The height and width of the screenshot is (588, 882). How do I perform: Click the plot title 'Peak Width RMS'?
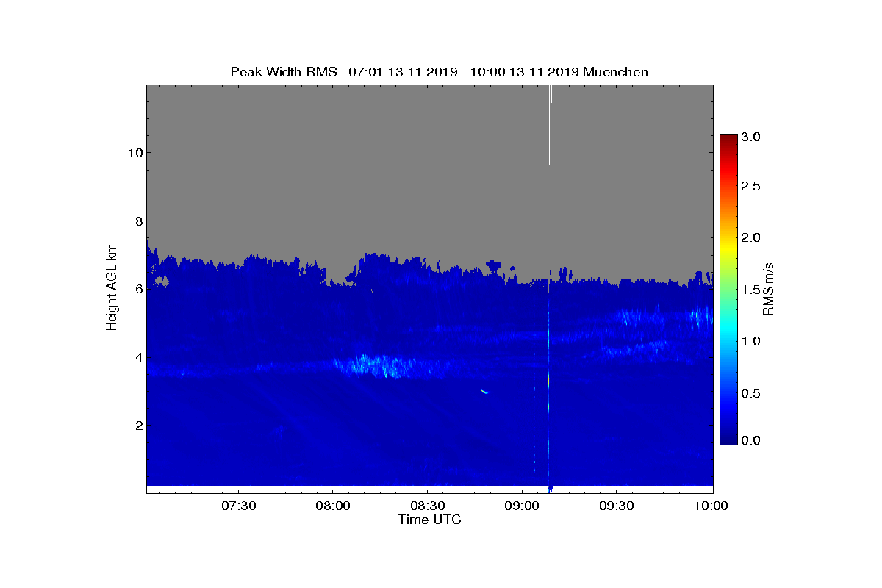pos(284,72)
